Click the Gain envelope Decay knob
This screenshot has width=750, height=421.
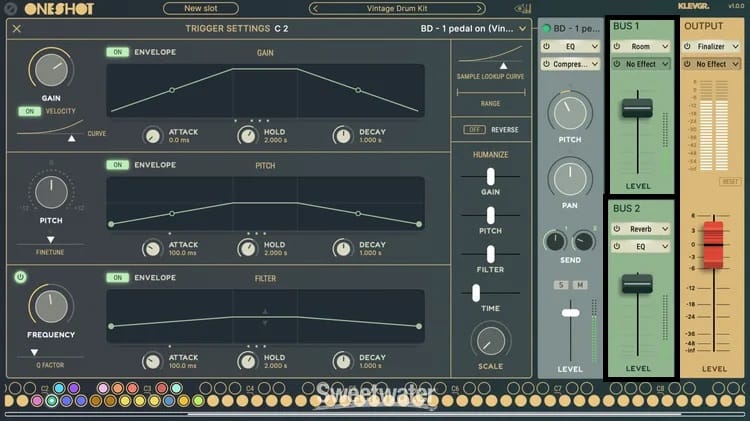343,136
